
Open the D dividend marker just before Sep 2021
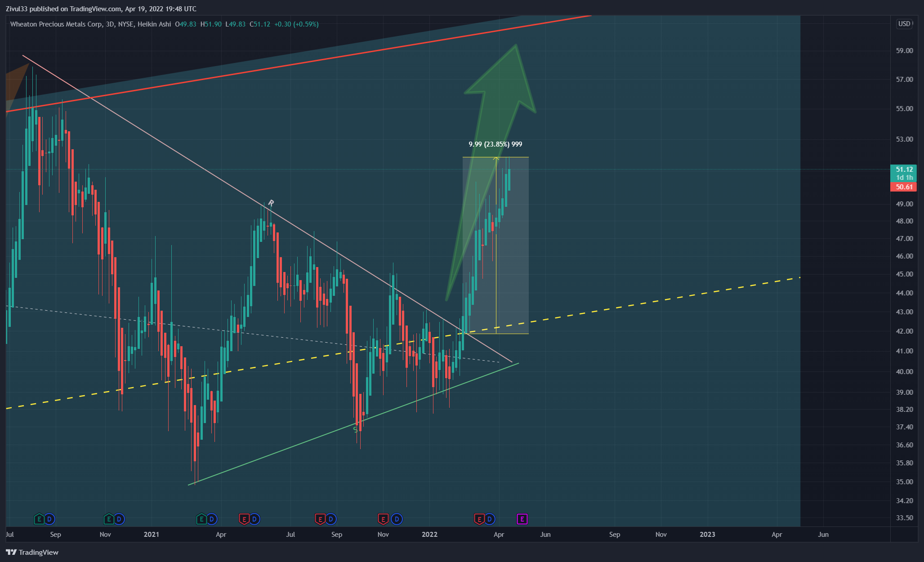pos(330,519)
